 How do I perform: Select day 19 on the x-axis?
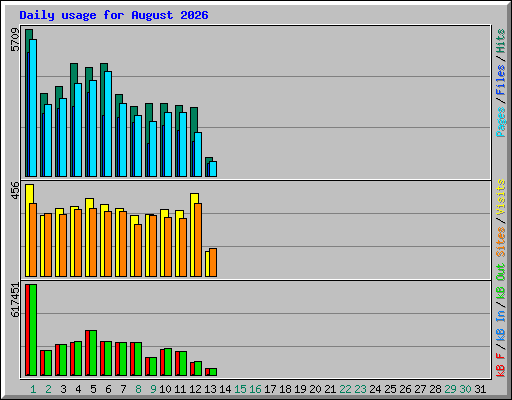tap(300, 389)
